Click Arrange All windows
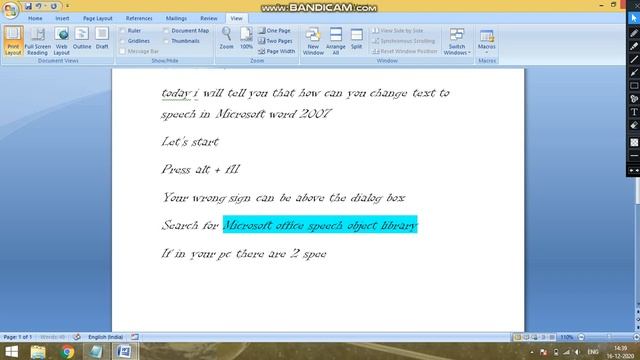This screenshot has width=640, height=360. click(336, 40)
